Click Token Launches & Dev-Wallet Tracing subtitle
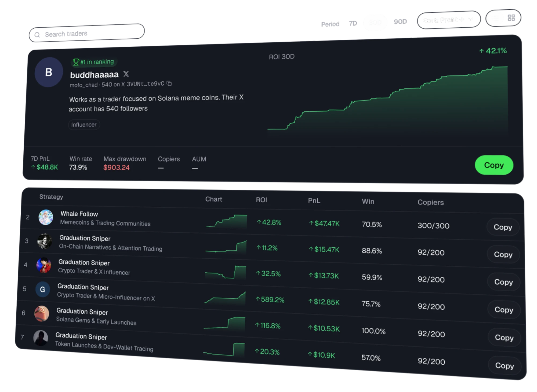This screenshot has width=537, height=392. click(104, 346)
